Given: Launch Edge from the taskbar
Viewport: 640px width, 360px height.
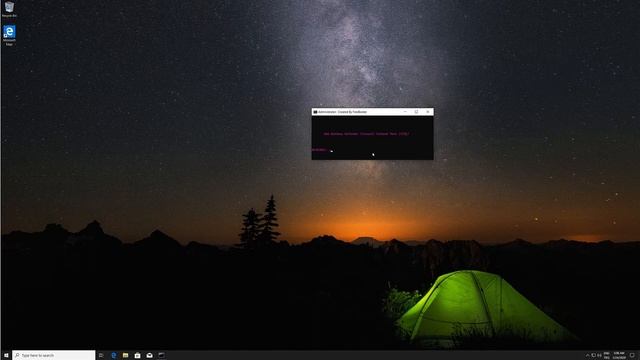Looking at the screenshot, I should tap(113, 356).
